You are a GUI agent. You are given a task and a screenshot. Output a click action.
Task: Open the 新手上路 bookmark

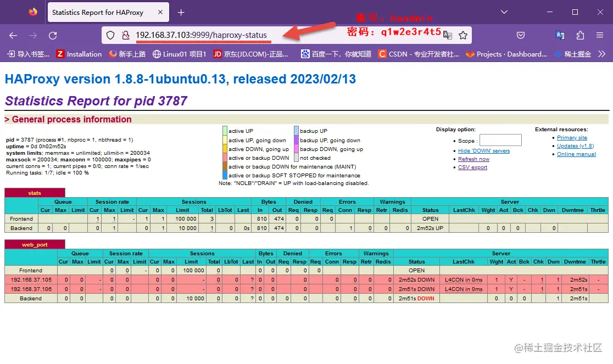(127, 54)
